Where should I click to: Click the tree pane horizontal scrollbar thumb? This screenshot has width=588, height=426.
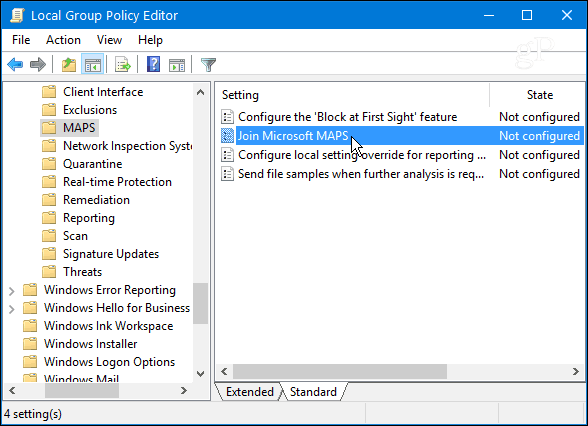coord(82,391)
